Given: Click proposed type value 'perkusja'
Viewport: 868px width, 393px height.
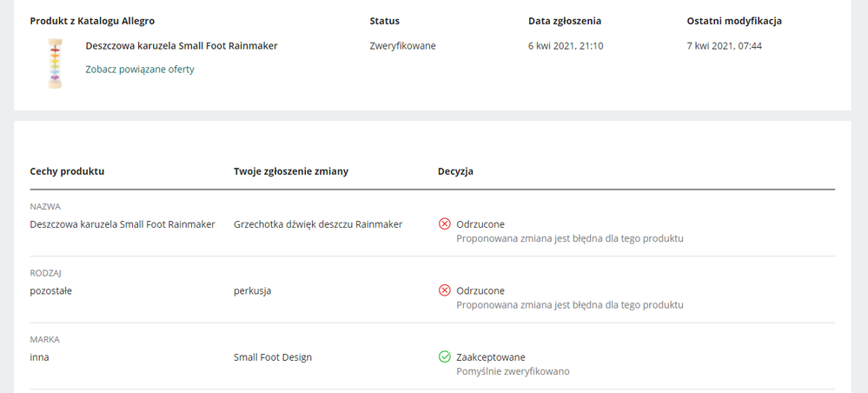Looking at the screenshot, I should click(x=253, y=291).
